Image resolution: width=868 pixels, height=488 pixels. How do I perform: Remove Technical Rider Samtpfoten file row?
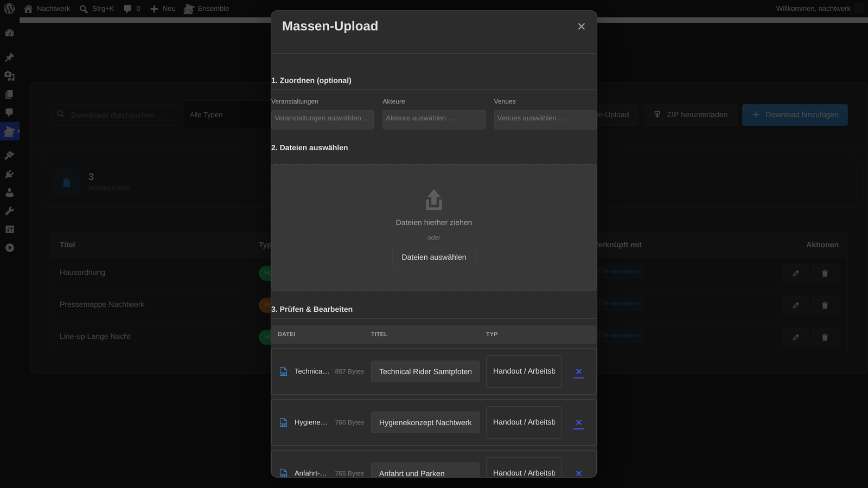click(579, 371)
